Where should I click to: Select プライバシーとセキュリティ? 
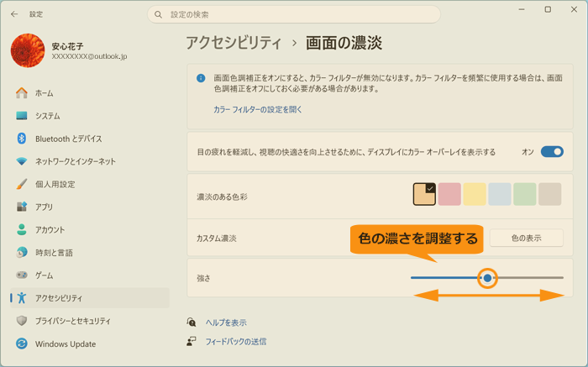point(90,321)
